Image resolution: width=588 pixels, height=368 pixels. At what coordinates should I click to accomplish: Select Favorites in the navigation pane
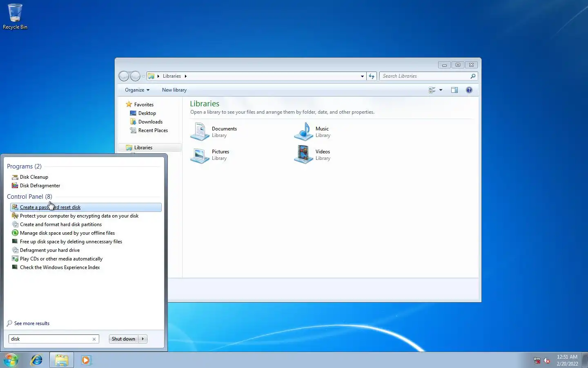coord(144,105)
